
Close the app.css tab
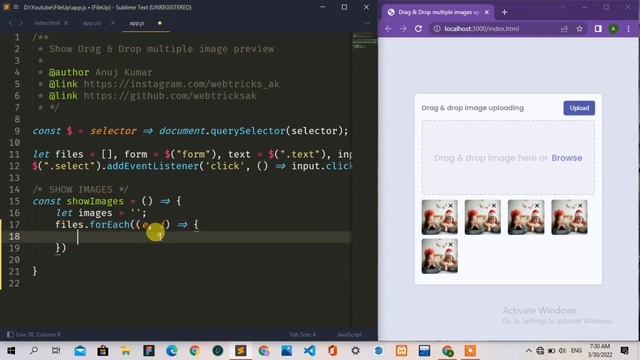point(113,23)
